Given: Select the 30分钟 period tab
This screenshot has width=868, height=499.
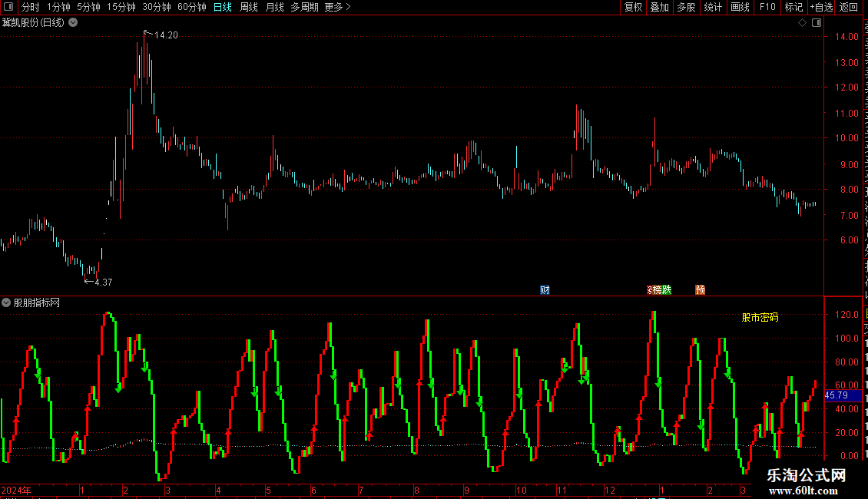Looking at the screenshot, I should click(x=157, y=7).
